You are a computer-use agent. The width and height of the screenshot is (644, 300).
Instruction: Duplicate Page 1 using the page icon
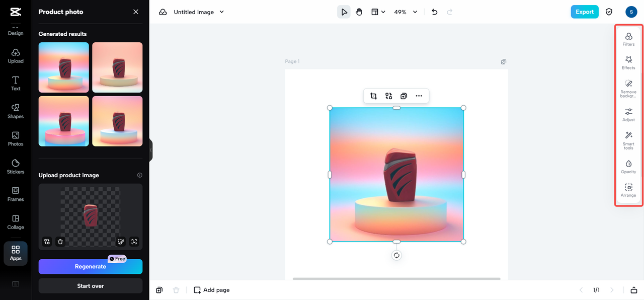click(504, 62)
